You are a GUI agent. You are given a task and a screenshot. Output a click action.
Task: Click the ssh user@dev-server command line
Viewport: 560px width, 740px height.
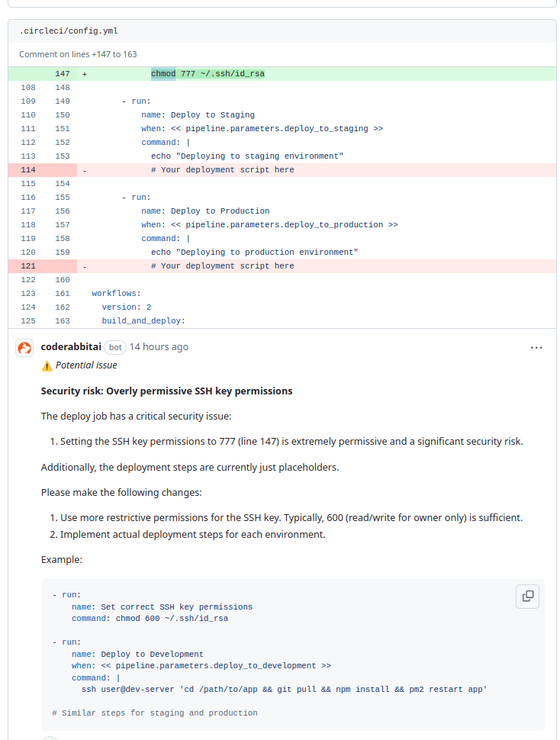pyautogui.click(x=284, y=689)
